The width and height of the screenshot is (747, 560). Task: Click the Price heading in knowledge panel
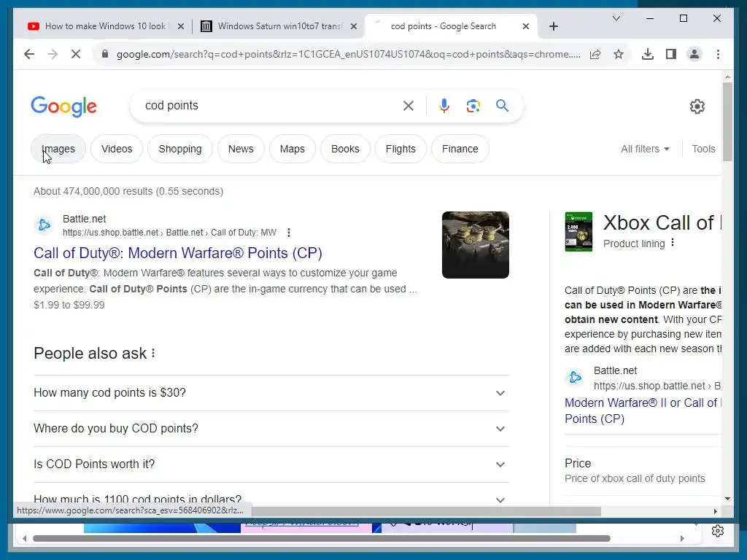(x=578, y=463)
